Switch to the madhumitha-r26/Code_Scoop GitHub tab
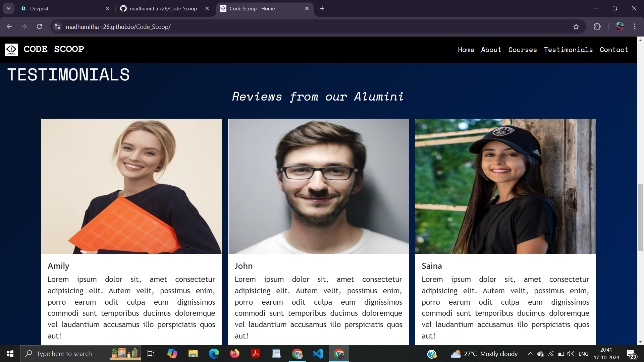This screenshot has width=644, height=362. (163, 8)
